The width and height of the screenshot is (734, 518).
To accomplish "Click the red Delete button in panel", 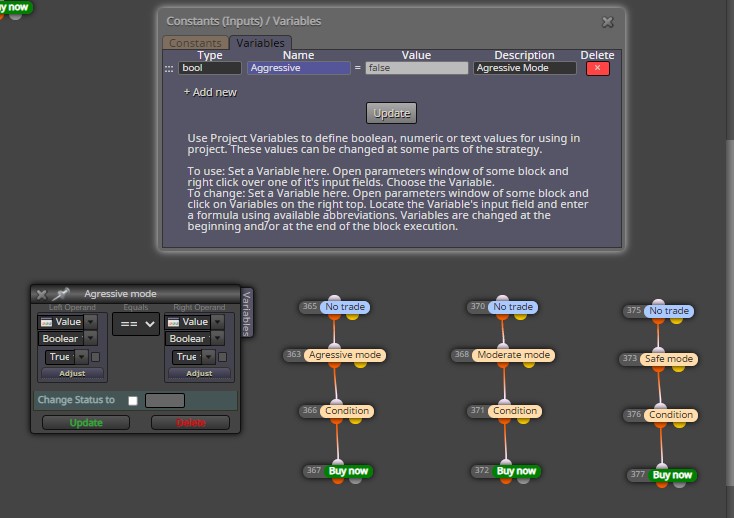I will click(x=191, y=423).
